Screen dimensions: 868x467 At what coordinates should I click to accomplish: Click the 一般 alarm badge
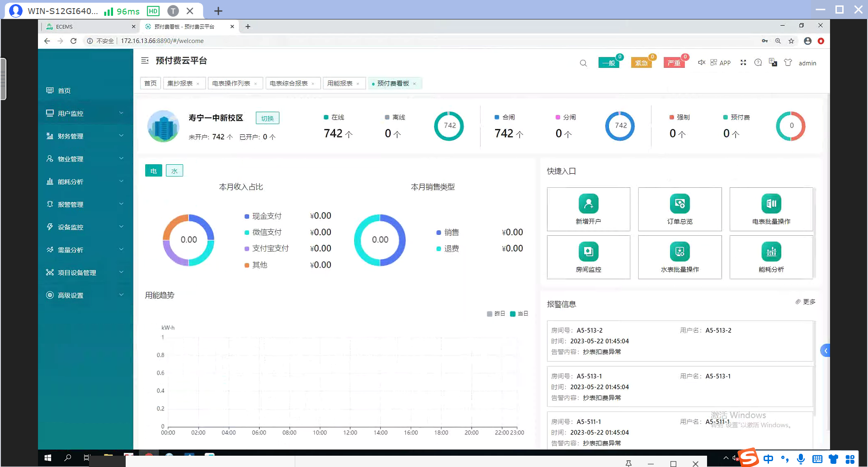tap(609, 62)
